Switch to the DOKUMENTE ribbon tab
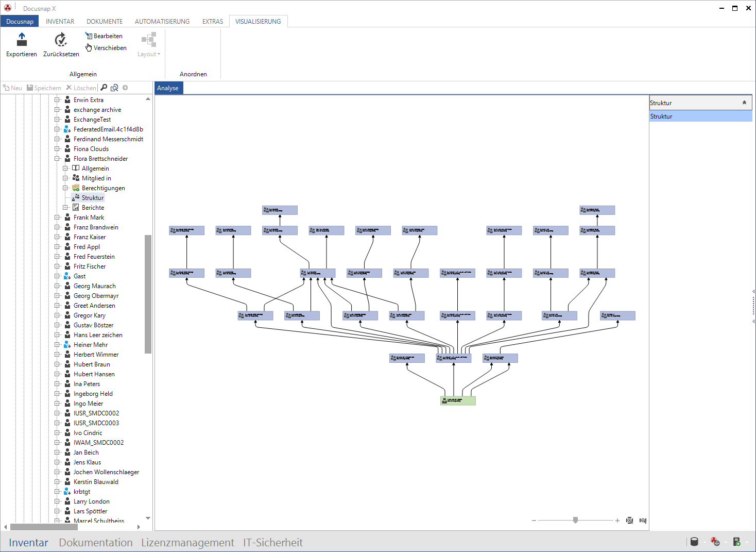This screenshot has height=552, width=756. 105,21
